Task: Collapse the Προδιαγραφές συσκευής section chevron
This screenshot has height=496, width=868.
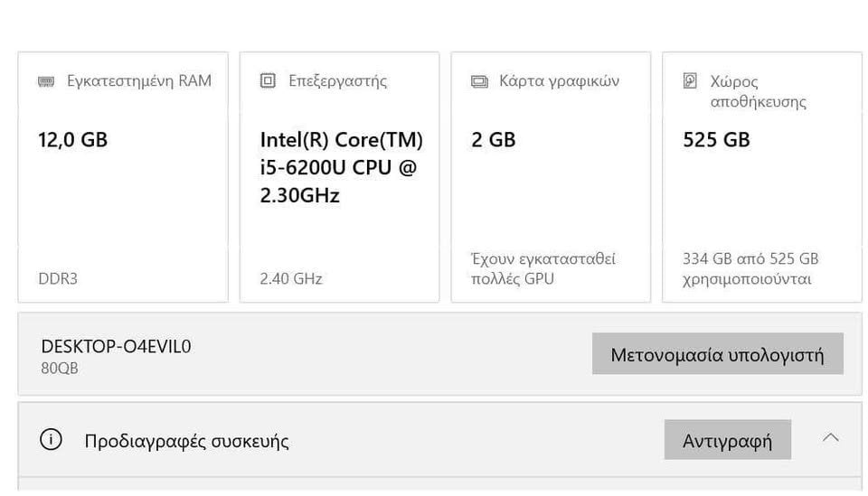Action: (830, 438)
